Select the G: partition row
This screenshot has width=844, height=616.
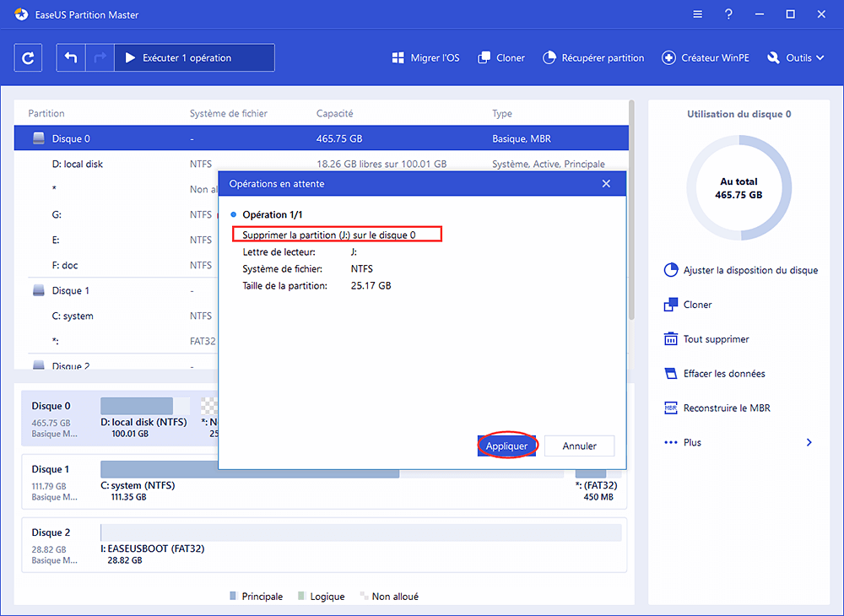[116, 214]
